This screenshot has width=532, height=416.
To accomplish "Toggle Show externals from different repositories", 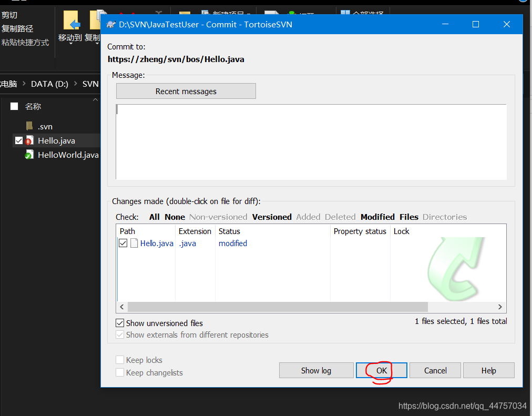I will pyautogui.click(x=120, y=335).
